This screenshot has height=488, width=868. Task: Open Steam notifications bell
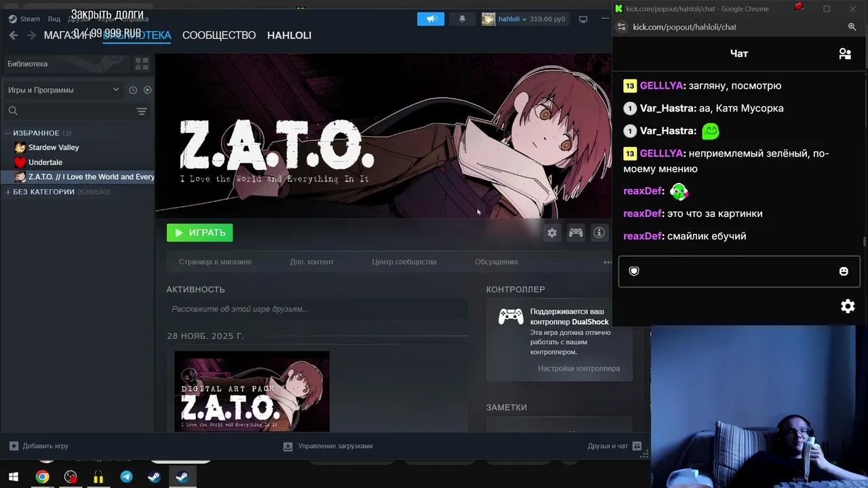462,19
